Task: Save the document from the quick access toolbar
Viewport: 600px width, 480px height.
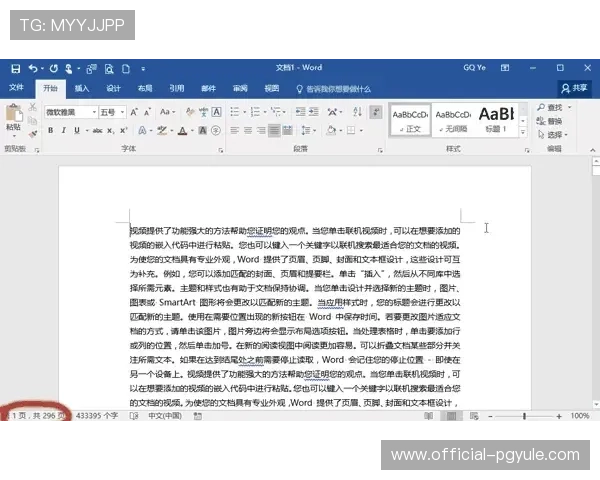Action: [15, 69]
